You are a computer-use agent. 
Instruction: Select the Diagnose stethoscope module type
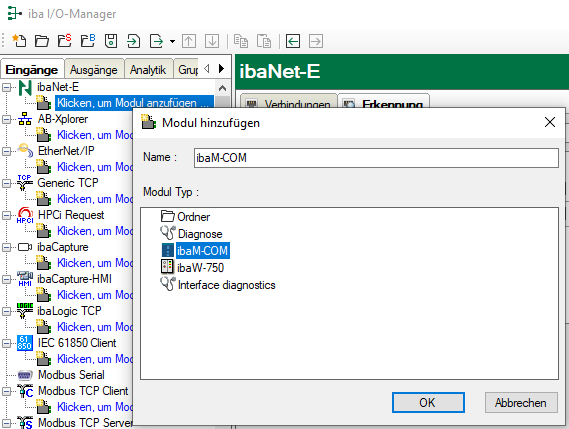(200, 234)
